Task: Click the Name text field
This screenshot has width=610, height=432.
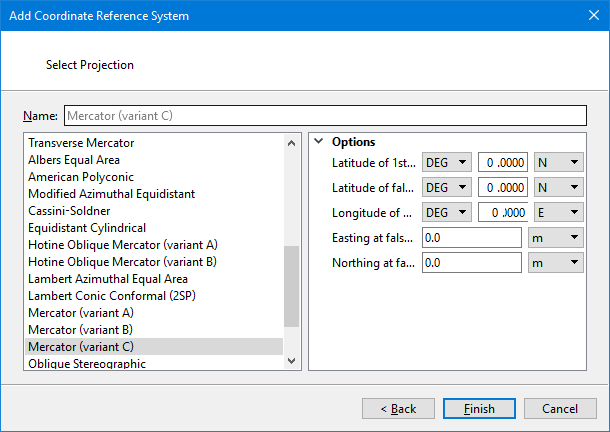Action: (x=323, y=116)
